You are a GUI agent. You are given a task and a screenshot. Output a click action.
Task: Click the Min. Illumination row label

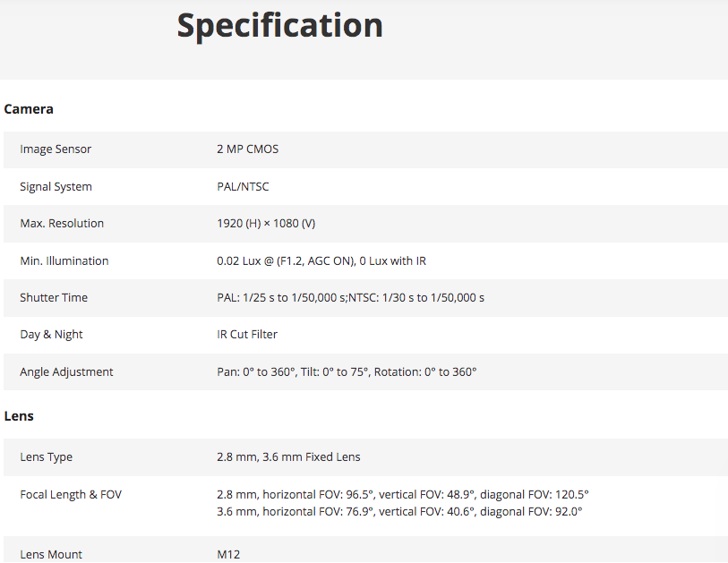tap(64, 260)
